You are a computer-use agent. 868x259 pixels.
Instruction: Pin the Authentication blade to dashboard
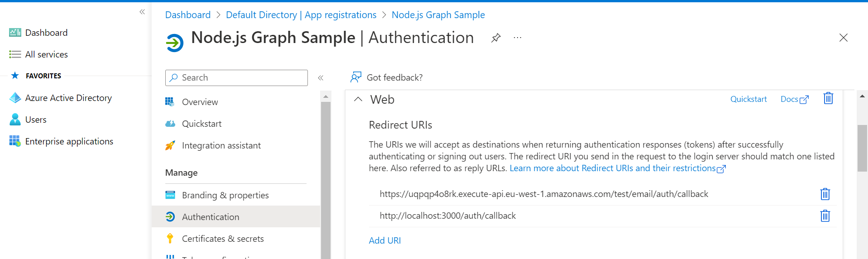[496, 38]
